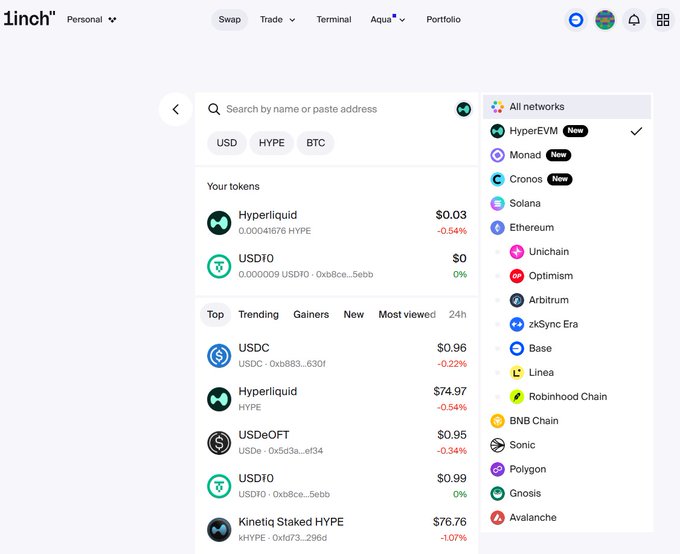The image size is (680, 554).
Task: Choose the Unichain network
Action: click(567, 252)
